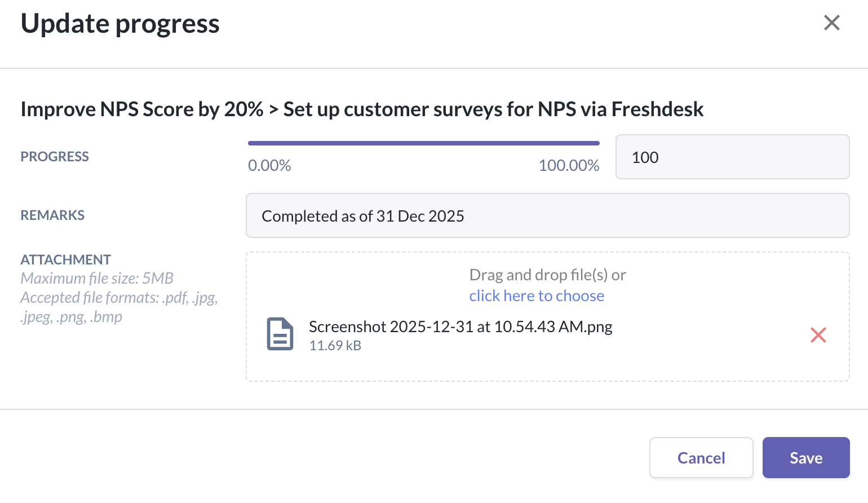Close the Update progress dialog

(831, 23)
